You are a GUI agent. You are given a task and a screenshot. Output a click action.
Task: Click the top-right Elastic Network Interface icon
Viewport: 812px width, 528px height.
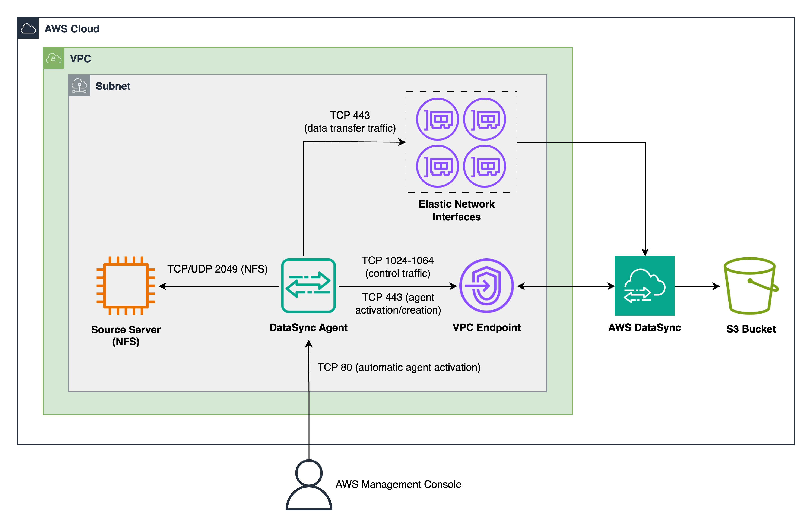pos(485,119)
